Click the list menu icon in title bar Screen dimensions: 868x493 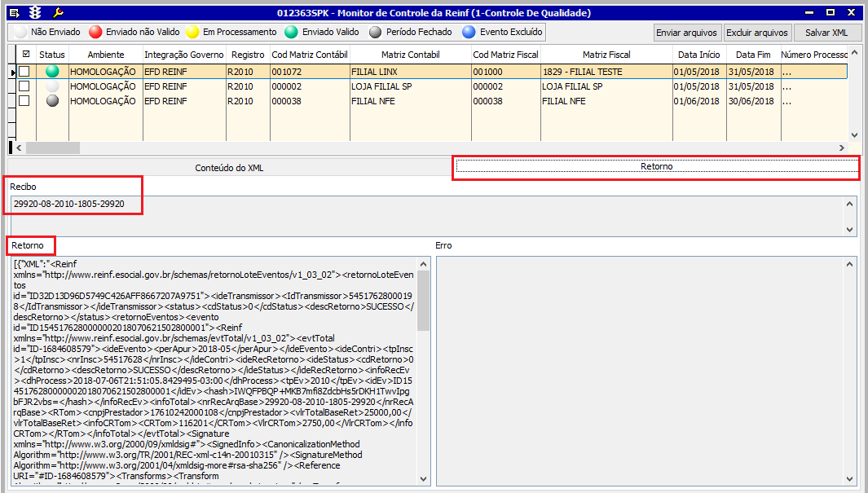(x=15, y=12)
